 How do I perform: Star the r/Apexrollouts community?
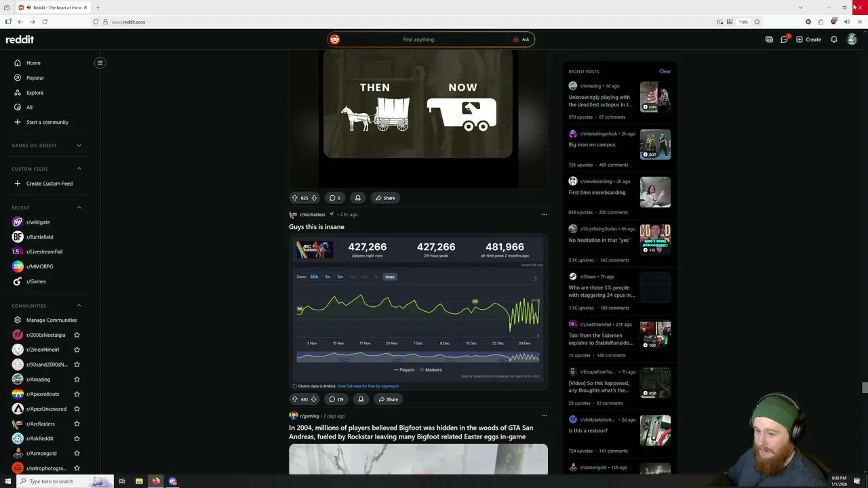[x=77, y=394]
